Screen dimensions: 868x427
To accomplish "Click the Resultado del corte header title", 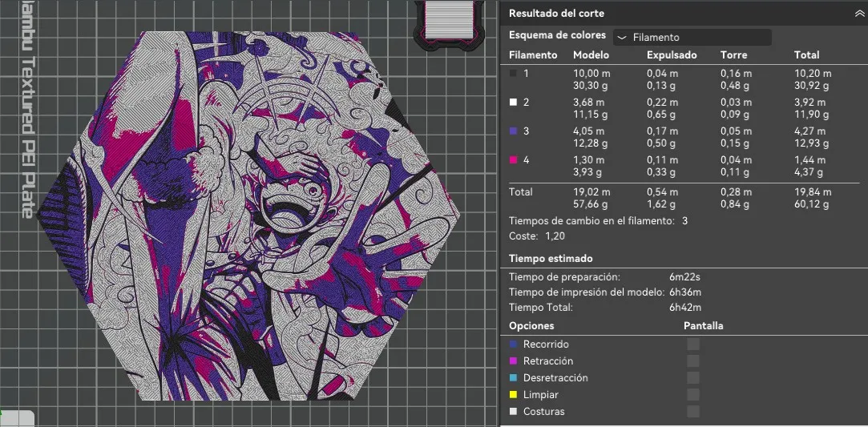I will pyautogui.click(x=556, y=14).
